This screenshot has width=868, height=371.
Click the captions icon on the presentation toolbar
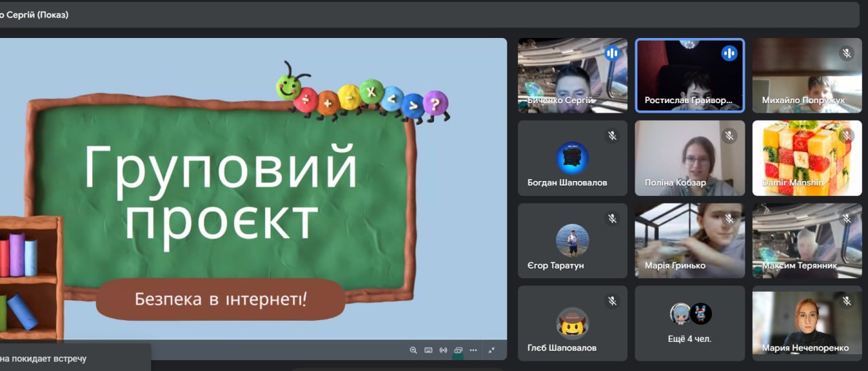(x=429, y=350)
